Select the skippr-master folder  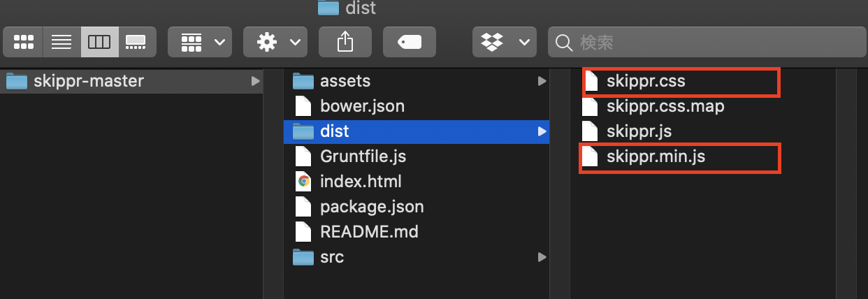(x=131, y=81)
